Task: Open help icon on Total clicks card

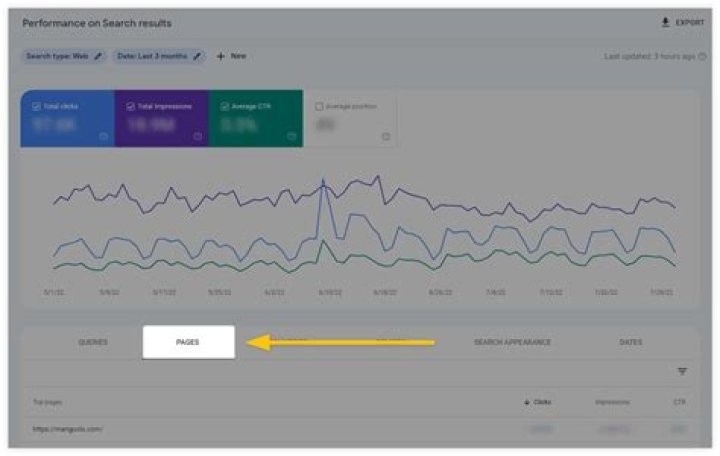Action: [x=104, y=136]
